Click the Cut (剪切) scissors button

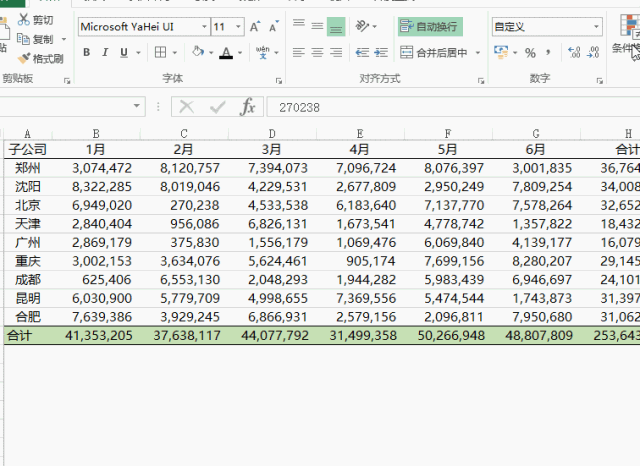35,20
